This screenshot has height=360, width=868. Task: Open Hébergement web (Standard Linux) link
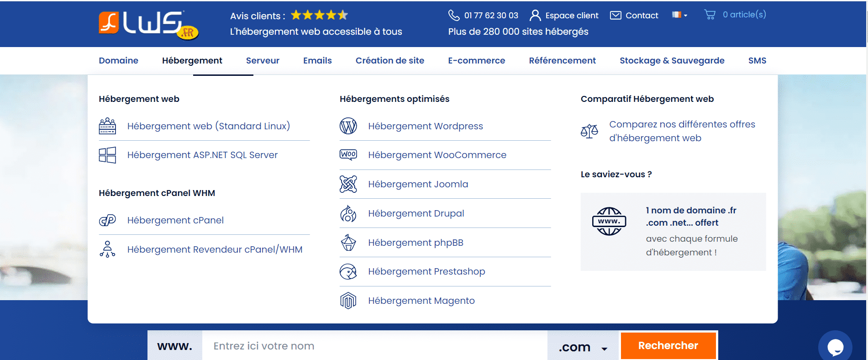click(x=209, y=126)
